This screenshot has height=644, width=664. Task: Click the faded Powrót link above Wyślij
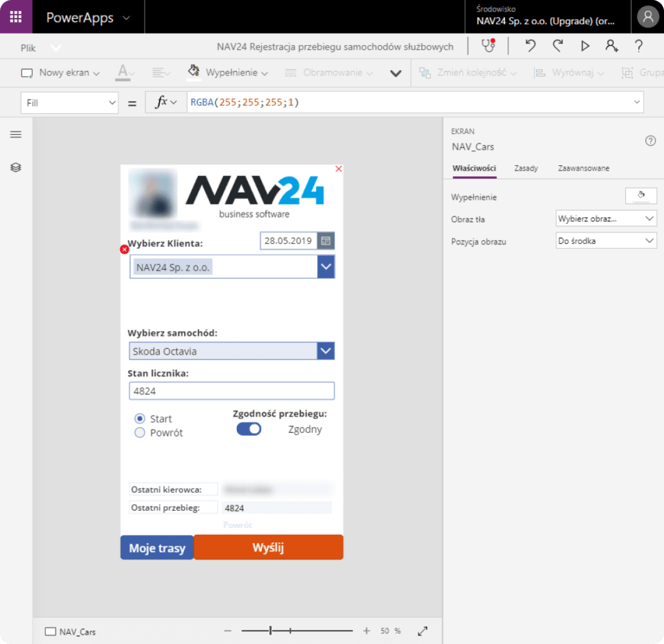[x=238, y=525]
